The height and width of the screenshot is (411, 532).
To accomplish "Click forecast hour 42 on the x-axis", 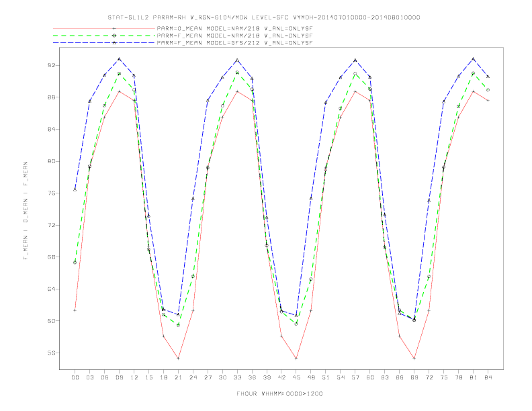I will pos(281,377).
